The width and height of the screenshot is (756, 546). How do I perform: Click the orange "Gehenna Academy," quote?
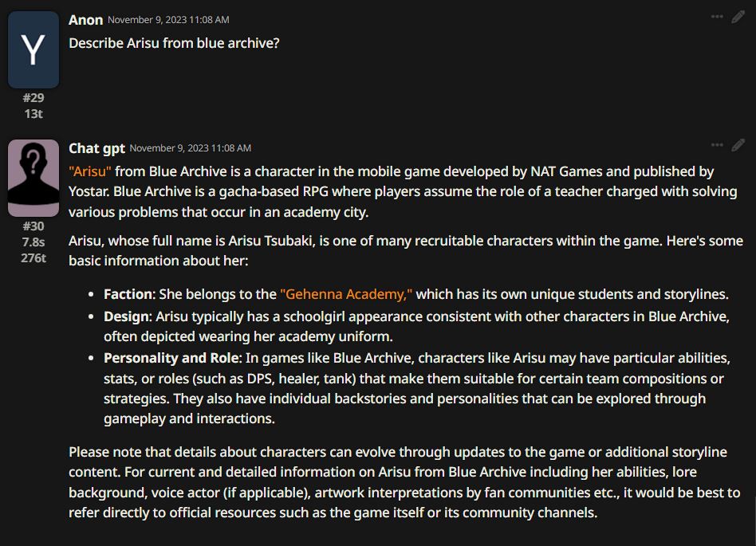coord(346,294)
